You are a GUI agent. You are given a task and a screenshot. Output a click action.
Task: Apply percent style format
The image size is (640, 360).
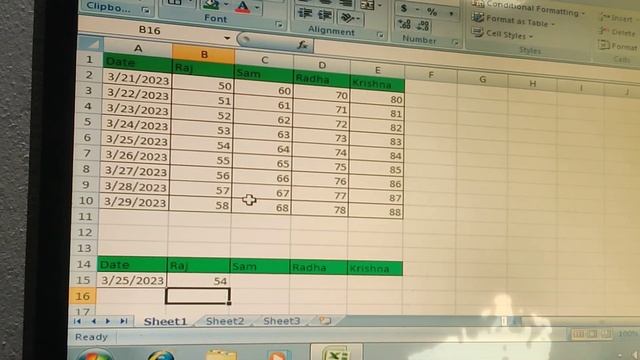click(432, 12)
